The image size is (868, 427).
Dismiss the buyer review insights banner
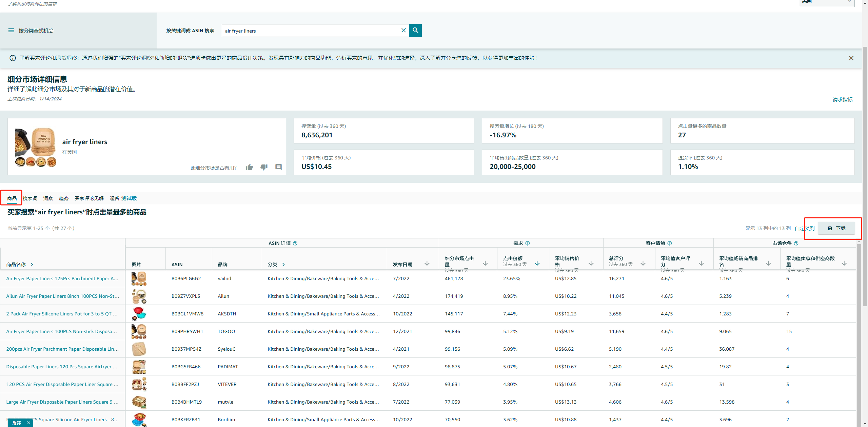851,58
